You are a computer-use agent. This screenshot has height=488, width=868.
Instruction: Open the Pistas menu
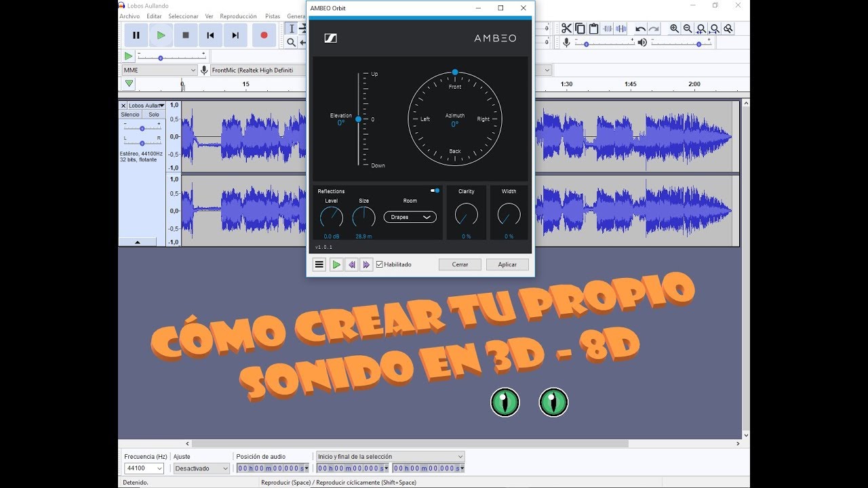(273, 16)
